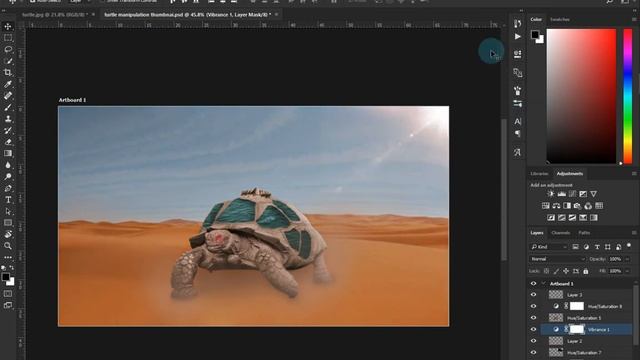Switch to the Paths tab
This screenshot has width=640, height=360.
tap(584, 233)
